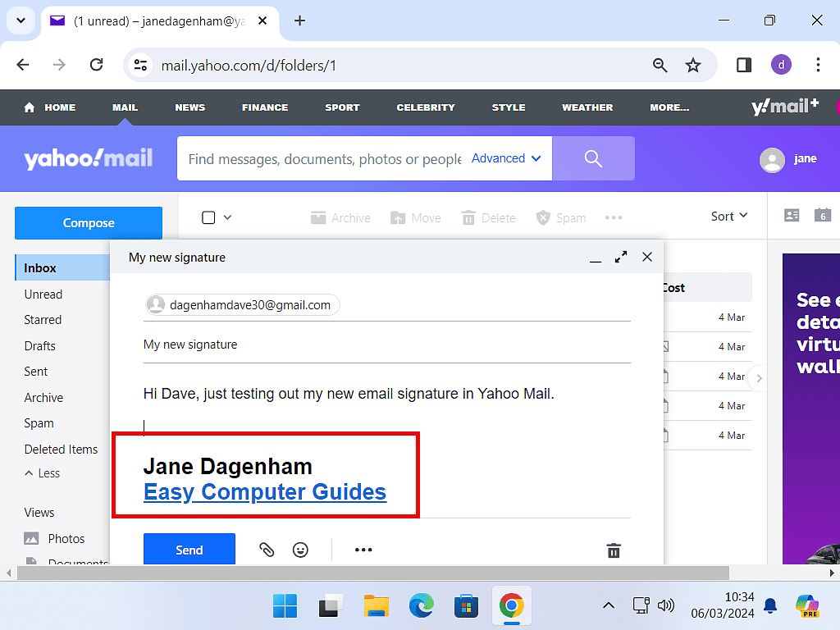Viewport: 840px width, 630px height.
Task: Click the Easy Computer Guides signature link
Action: coord(264,492)
